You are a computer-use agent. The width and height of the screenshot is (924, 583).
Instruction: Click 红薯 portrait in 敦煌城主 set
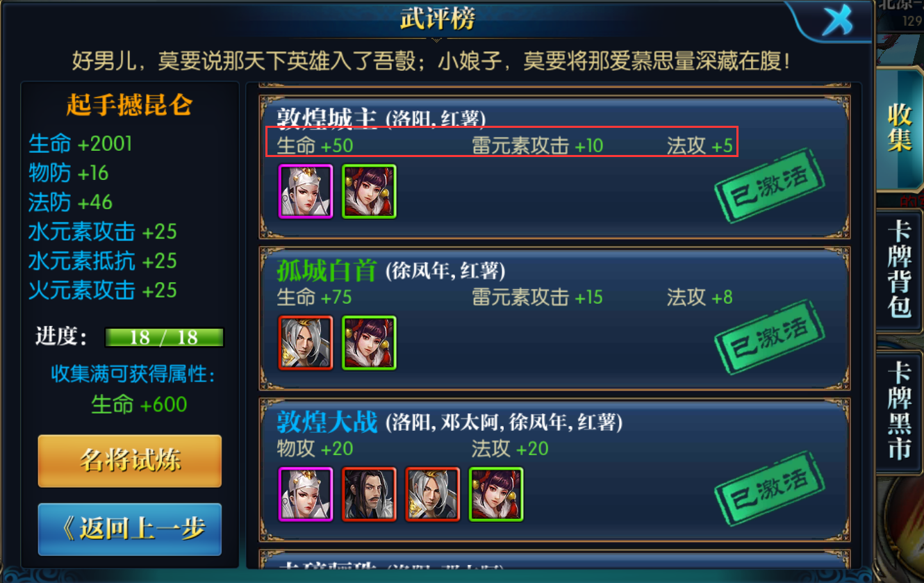tap(370, 192)
